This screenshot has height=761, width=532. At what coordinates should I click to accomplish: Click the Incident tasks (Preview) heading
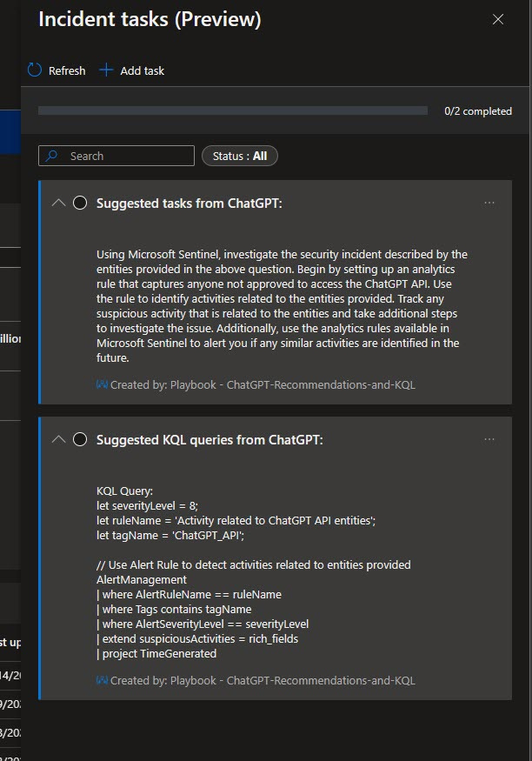pos(150,19)
